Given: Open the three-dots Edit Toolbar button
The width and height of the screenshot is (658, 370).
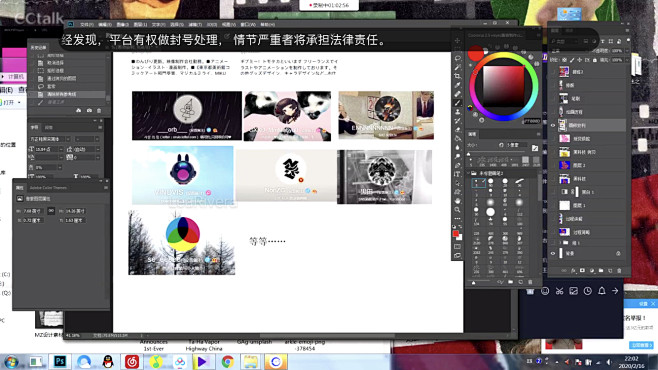Looking at the screenshot, I should point(457,219).
